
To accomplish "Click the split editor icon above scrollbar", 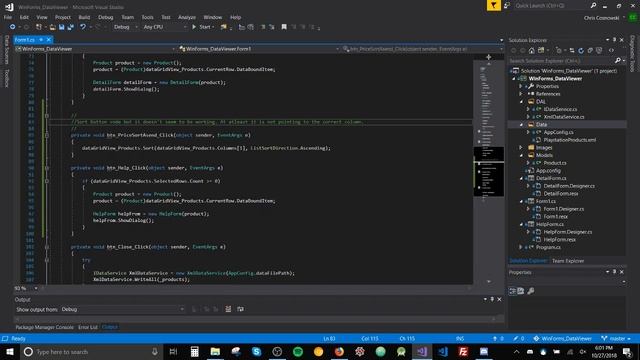I will (x=489, y=57).
